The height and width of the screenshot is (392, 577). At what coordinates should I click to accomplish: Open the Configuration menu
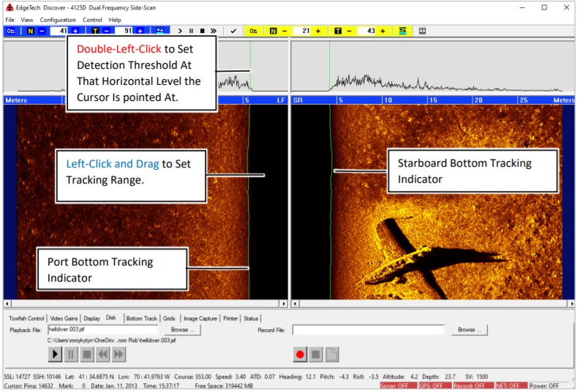(x=58, y=20)
